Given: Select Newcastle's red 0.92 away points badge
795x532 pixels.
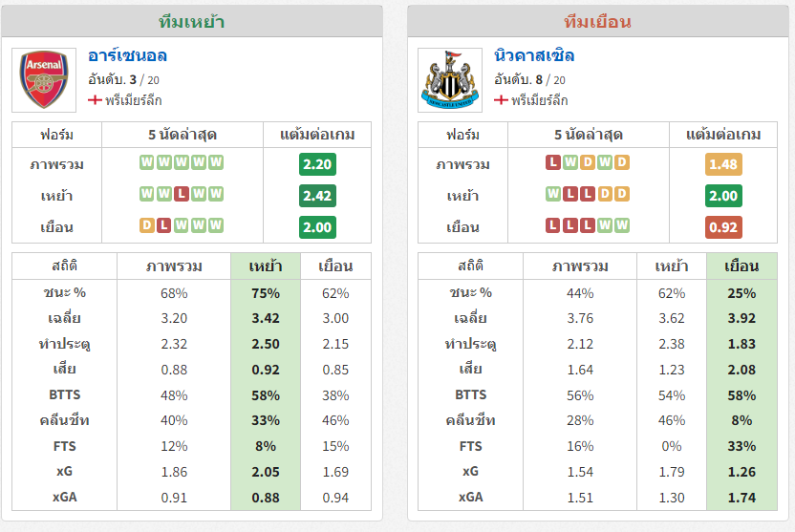Looking at the screenshot, I should tap(723, 227).
